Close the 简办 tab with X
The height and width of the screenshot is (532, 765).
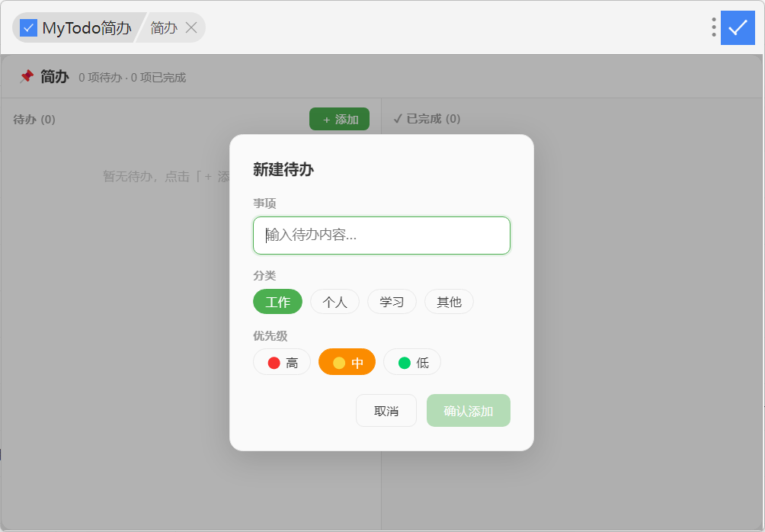pos(191,28)
